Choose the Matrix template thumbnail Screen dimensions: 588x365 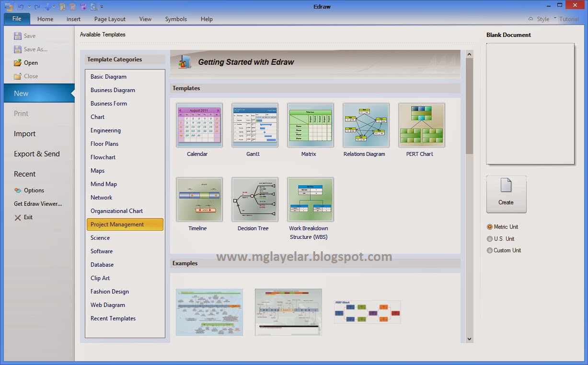[310, 125]
